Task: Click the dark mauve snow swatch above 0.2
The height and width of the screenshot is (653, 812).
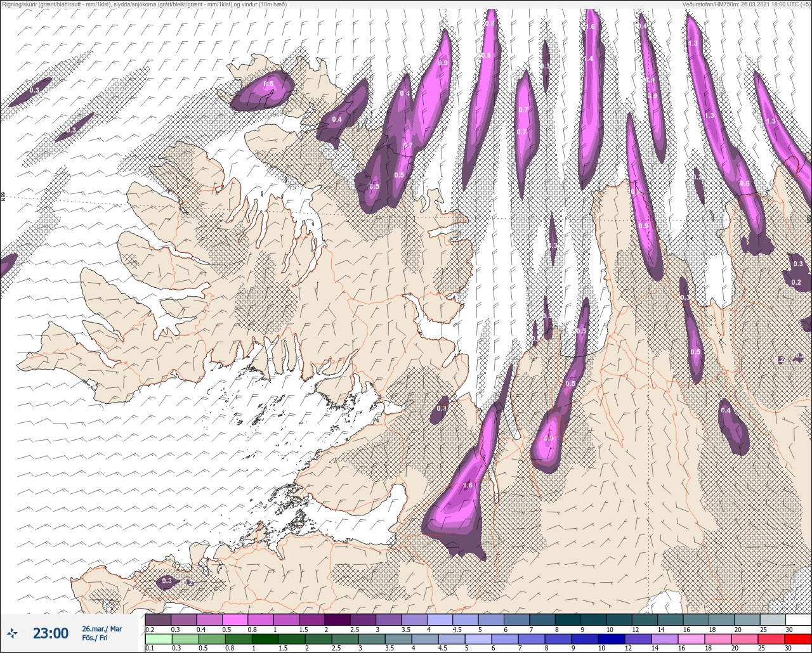Action: (x=158, y=619)
